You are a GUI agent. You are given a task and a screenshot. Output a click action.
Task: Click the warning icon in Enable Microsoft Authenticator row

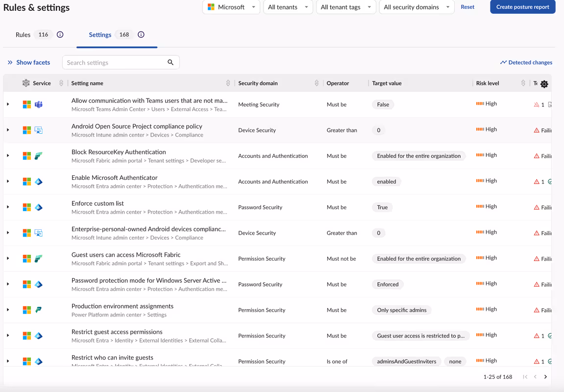point(537,182)
